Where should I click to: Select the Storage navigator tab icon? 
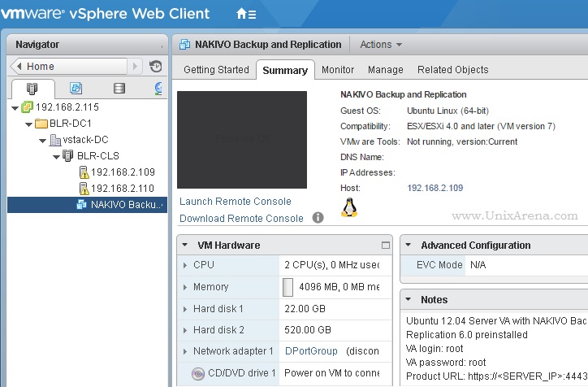click(x=119, y=88)
